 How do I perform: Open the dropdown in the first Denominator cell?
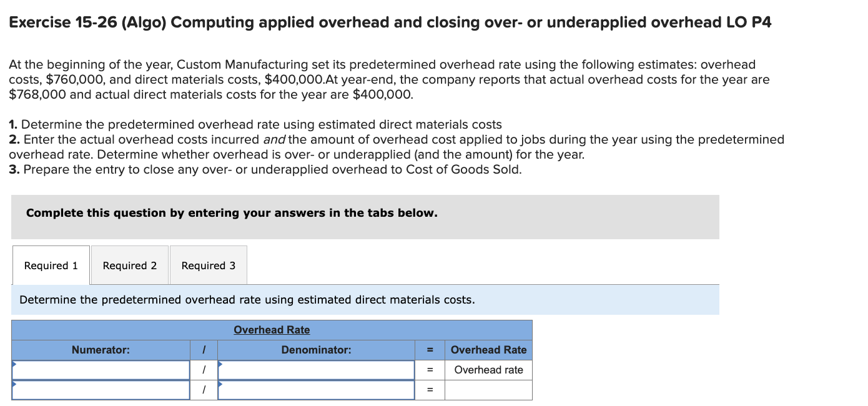[315, 369]
